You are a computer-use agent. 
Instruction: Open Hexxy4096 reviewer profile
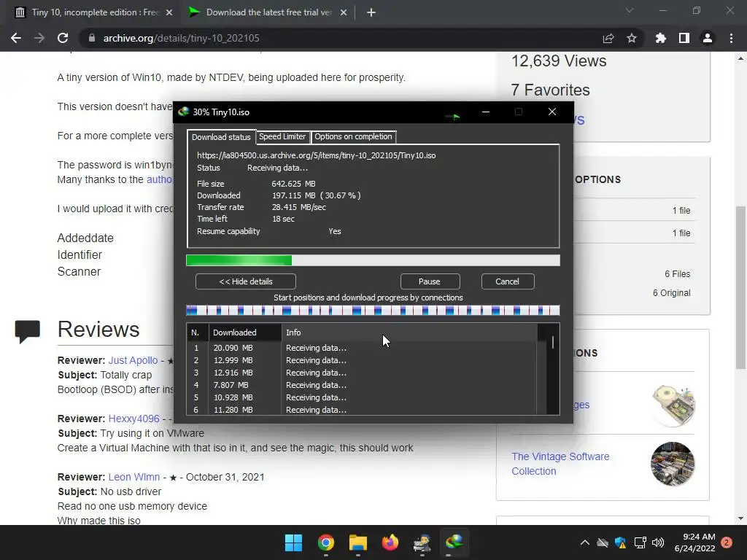click(134, 419)
